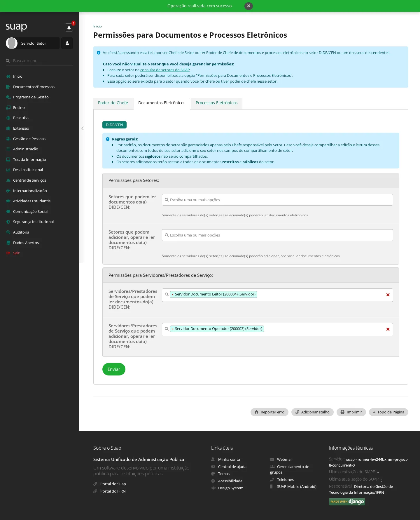
Task: Switch to Poder de Chefe tab
Action: 113,103
